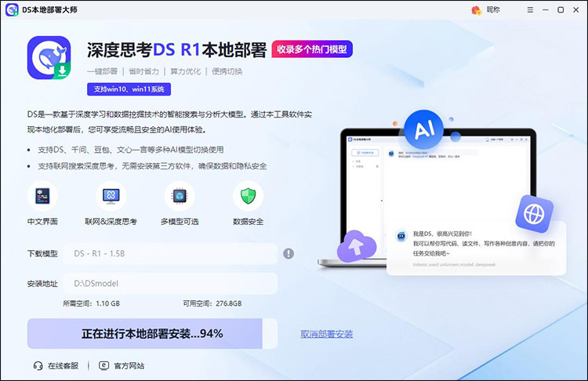Screen dimensions: 588x381
Task: Click the 昵称 nickname label
Action: 493,9
